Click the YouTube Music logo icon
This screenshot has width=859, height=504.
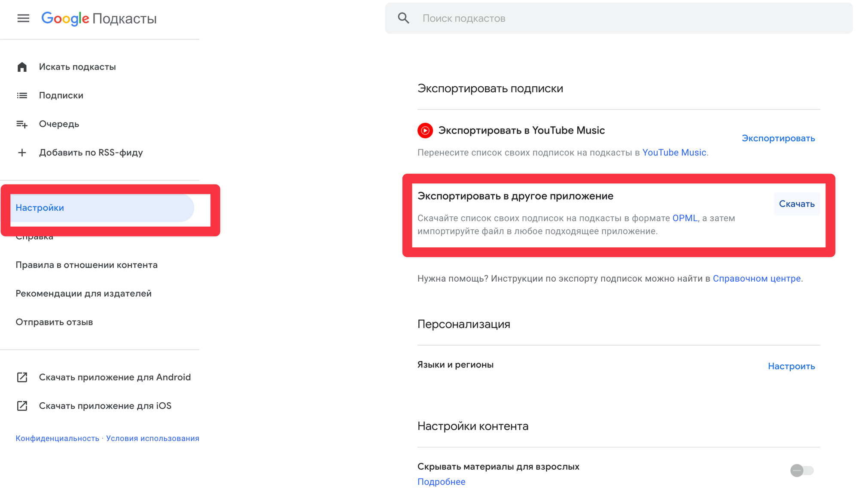point(425,131)
